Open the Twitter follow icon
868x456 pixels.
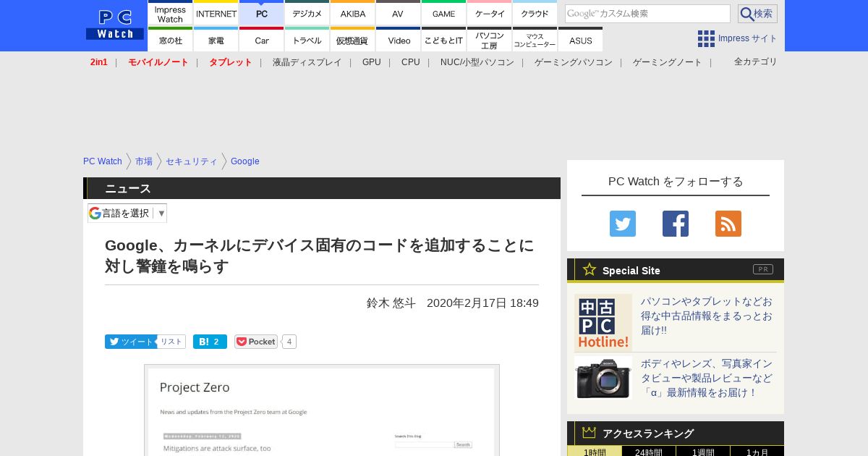coord(623,224)
